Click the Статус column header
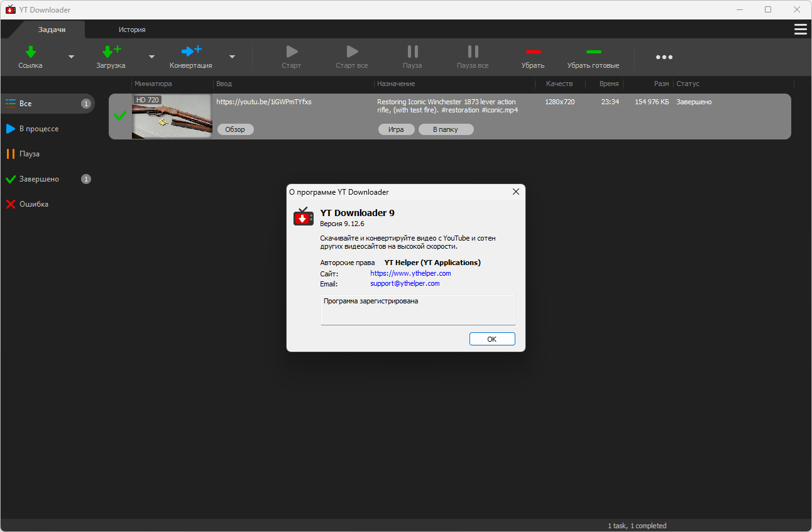Viewport: 812px width, 532px height. tap(688, 84)
